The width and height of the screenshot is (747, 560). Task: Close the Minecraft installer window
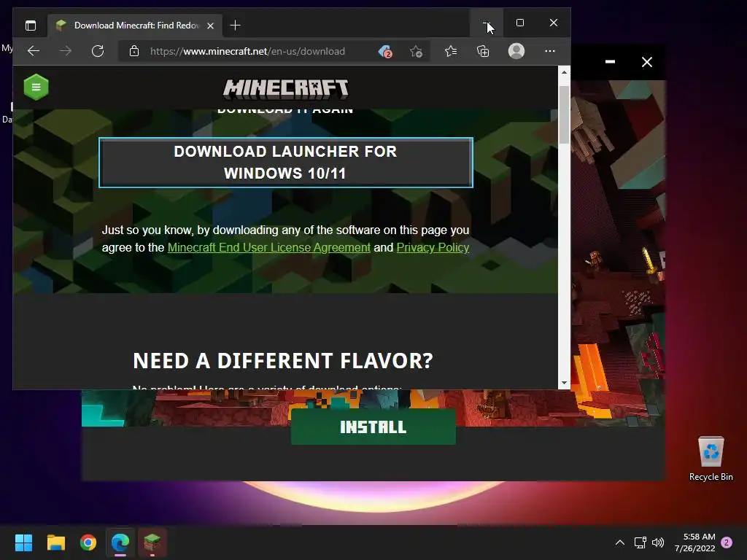646,62
